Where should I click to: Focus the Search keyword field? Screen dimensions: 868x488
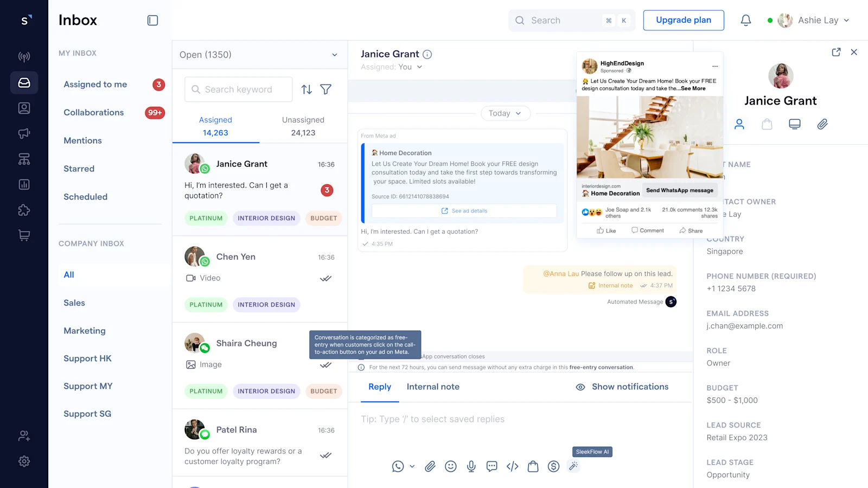pyautogui.click(x=239, y=89)
